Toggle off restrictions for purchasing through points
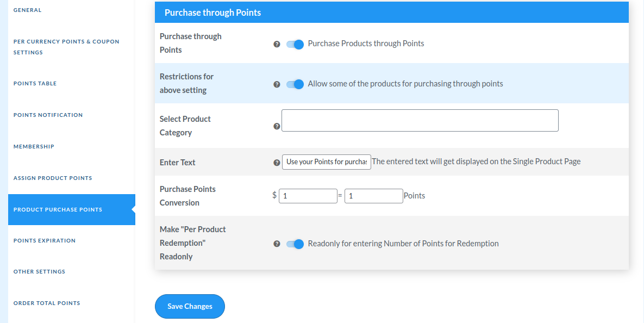Screen dimensions: 644x323 pyautogui.click(x=294, y=84)
